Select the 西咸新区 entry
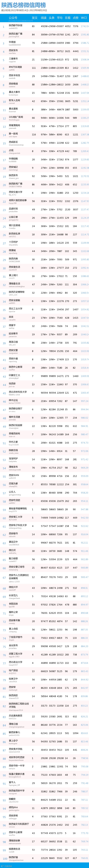 pyautogui.click(x=13, y=142)
